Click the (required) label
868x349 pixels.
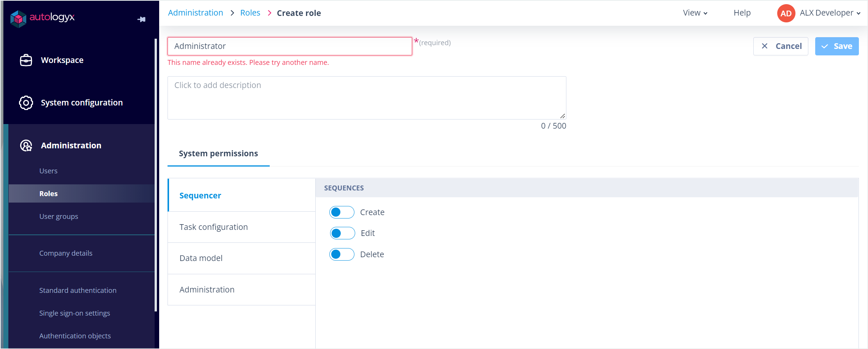435,43
